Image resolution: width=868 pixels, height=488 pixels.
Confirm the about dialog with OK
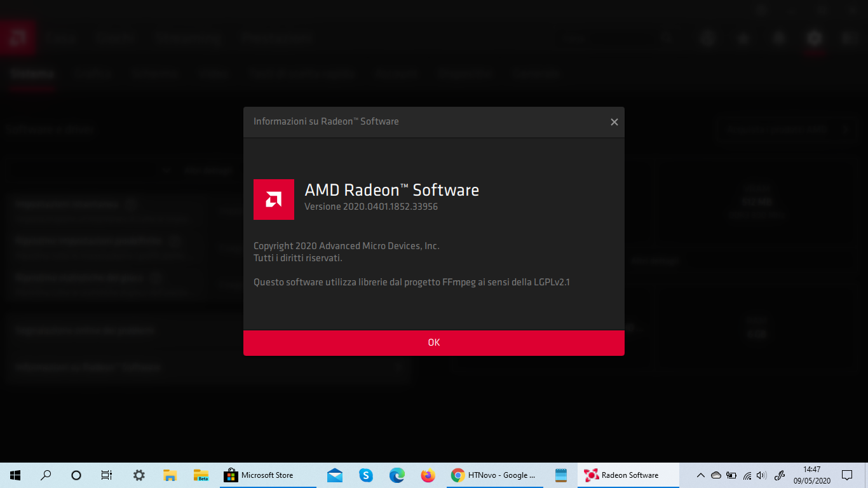434,342
